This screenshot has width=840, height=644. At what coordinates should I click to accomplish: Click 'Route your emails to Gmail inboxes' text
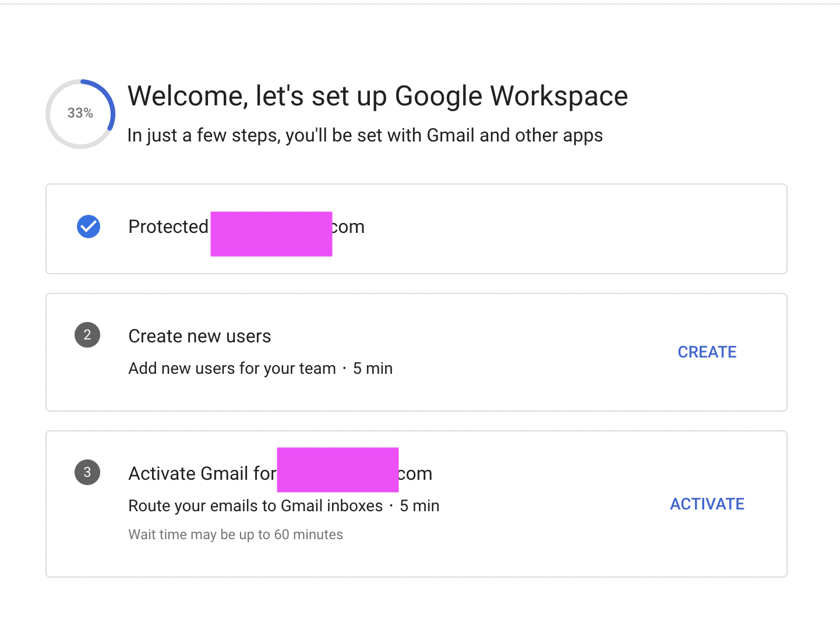click(255, 506)
